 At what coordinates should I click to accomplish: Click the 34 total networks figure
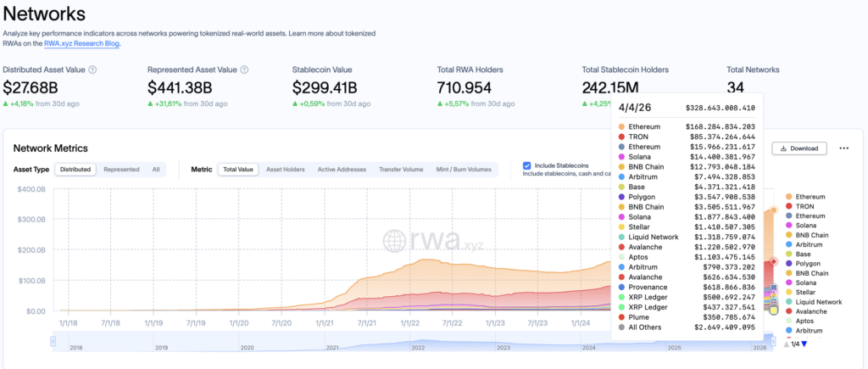(x=735, y=87)
